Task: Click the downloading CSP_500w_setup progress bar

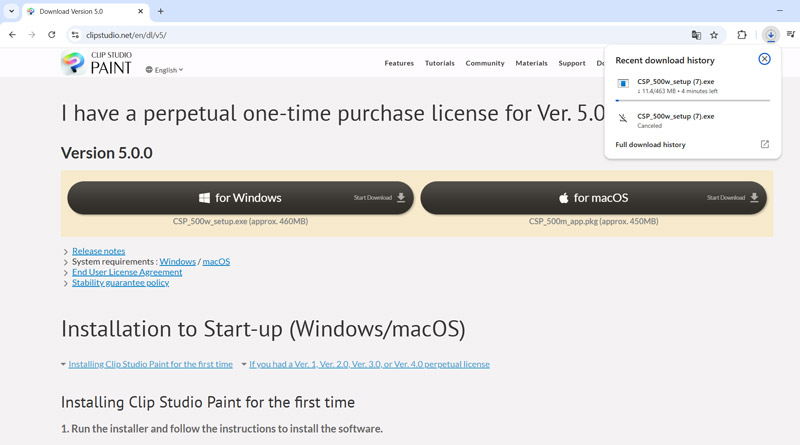Action: 692,100
